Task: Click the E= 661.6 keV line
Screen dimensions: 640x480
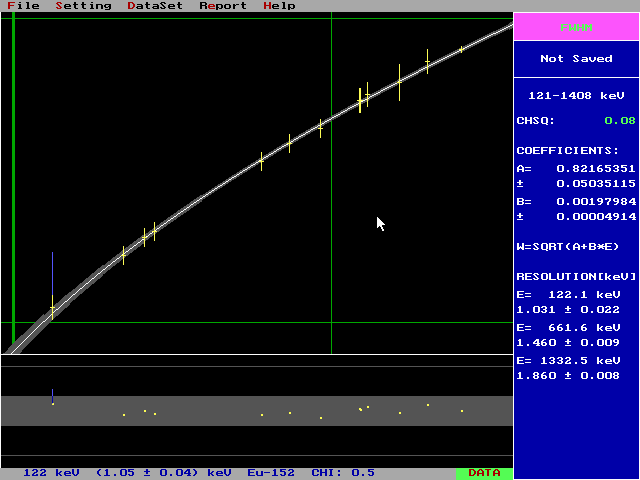Action: pos(569,328)
